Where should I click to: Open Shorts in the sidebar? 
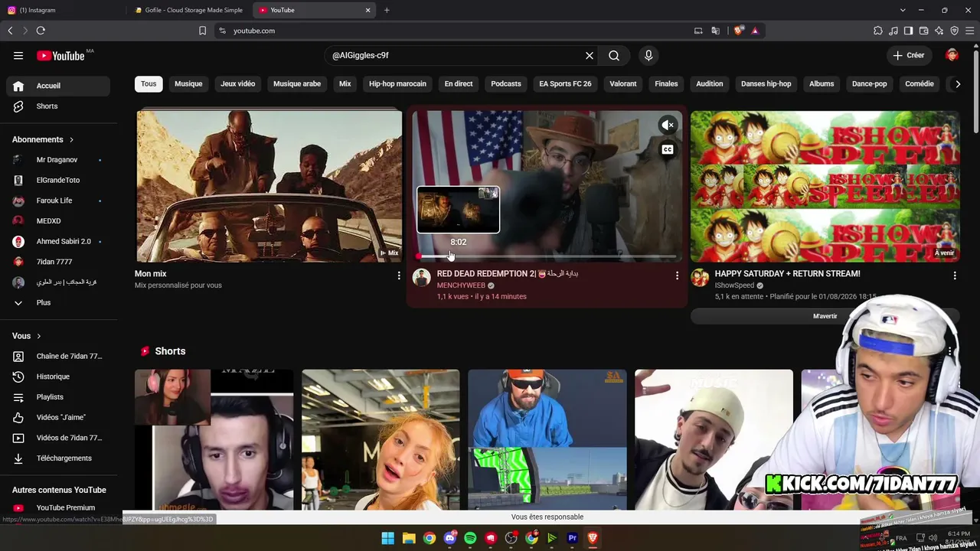58,106
